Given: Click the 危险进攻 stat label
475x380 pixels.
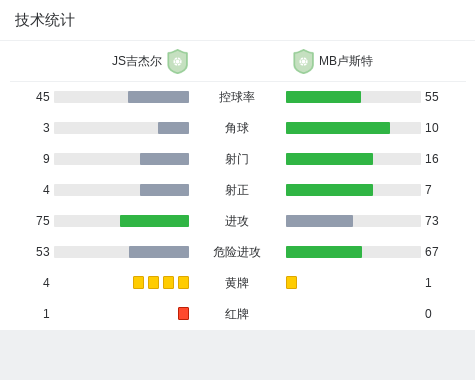Looking at the screenshot, I should point(237,252).
